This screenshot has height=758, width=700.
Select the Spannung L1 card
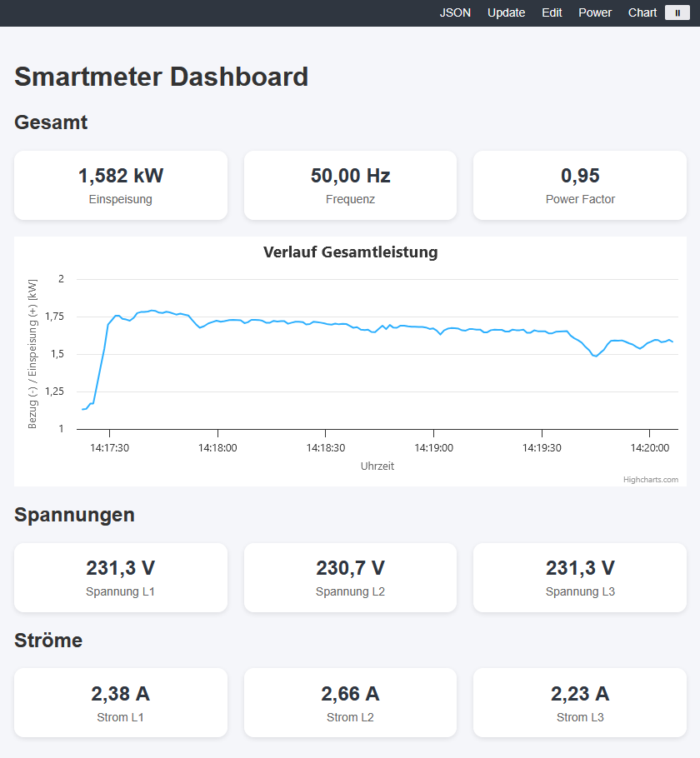click(121, 578)
